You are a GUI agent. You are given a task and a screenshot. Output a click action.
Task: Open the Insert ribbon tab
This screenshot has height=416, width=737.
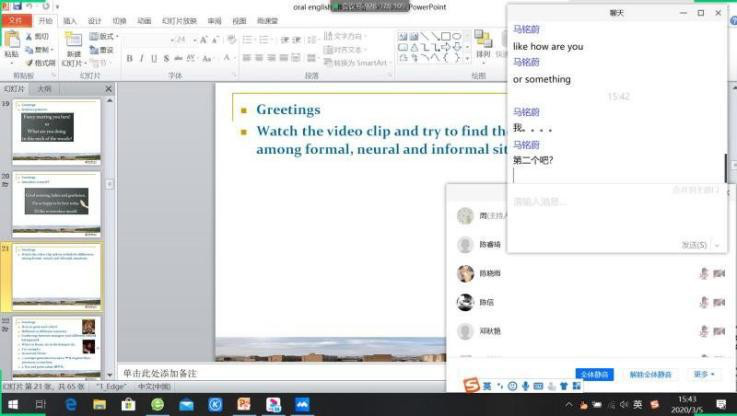(70, 20)
